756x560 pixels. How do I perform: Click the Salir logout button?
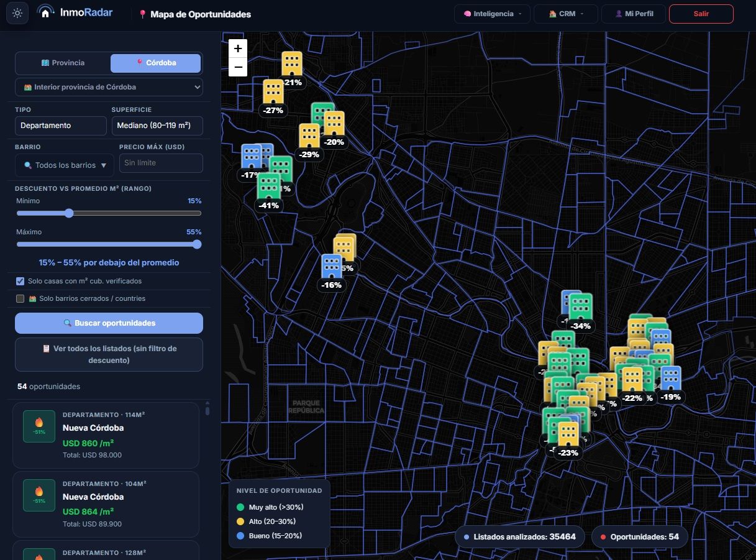[701, 14]
